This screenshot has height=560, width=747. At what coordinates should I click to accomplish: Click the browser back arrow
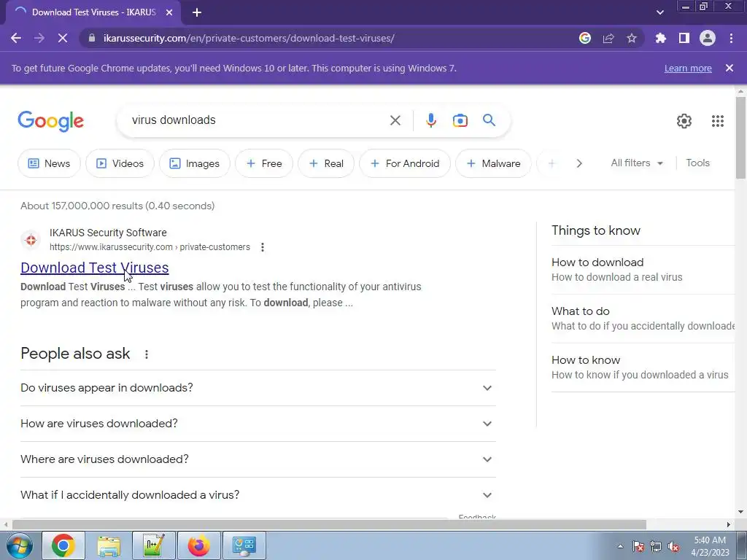[x=16, y=38]
